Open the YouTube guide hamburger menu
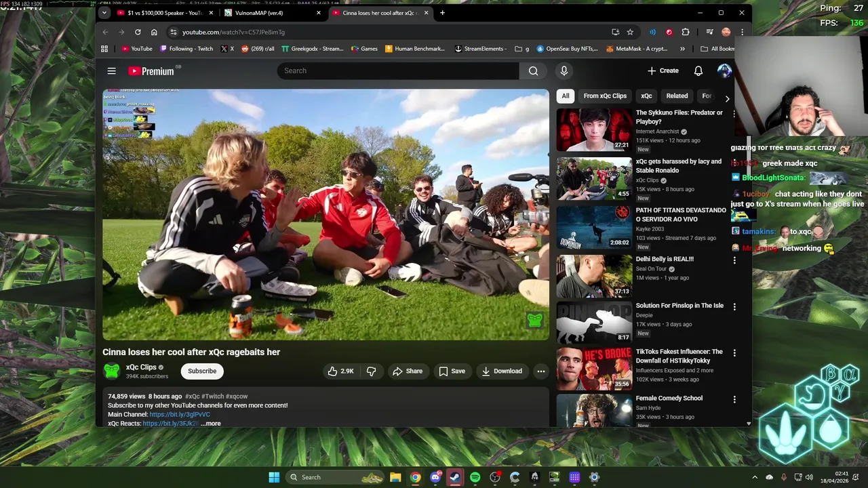 (111, 70)
